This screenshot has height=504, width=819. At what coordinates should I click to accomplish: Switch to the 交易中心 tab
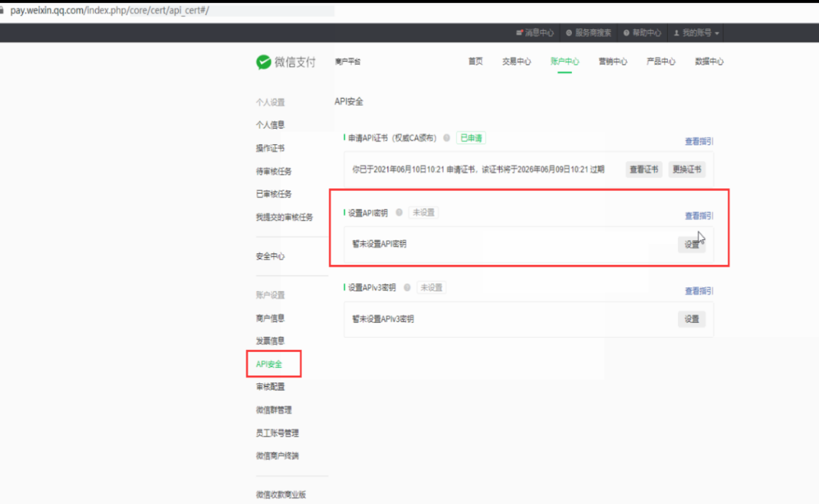click(x=516, y=62)
